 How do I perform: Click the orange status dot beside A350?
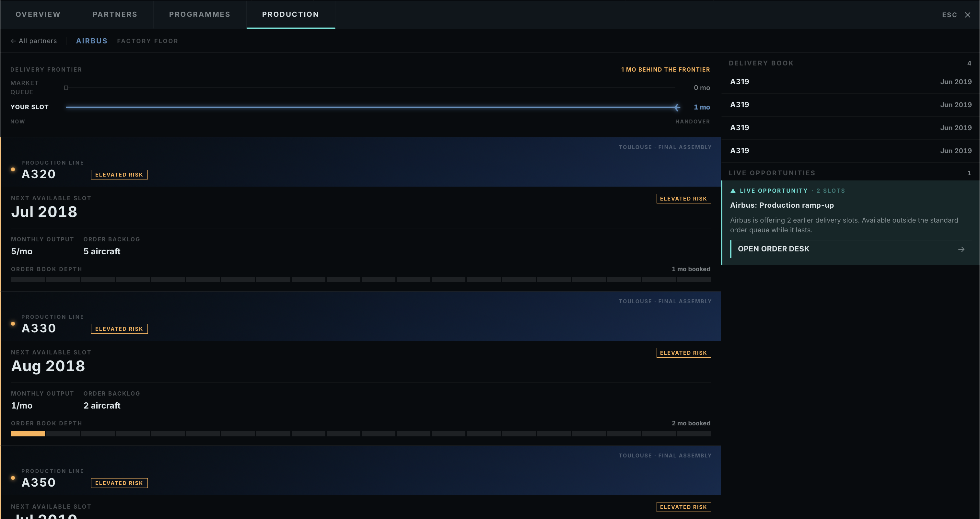(x=13, y=478)
